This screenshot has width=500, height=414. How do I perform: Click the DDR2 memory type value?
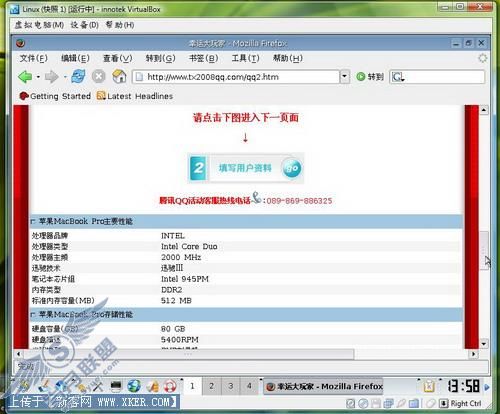point(172,290)
